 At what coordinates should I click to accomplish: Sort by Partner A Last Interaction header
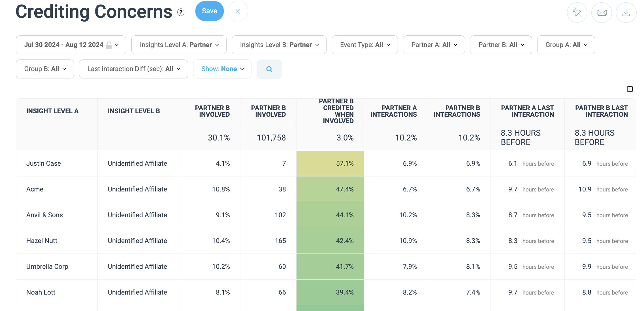point(527,111)
